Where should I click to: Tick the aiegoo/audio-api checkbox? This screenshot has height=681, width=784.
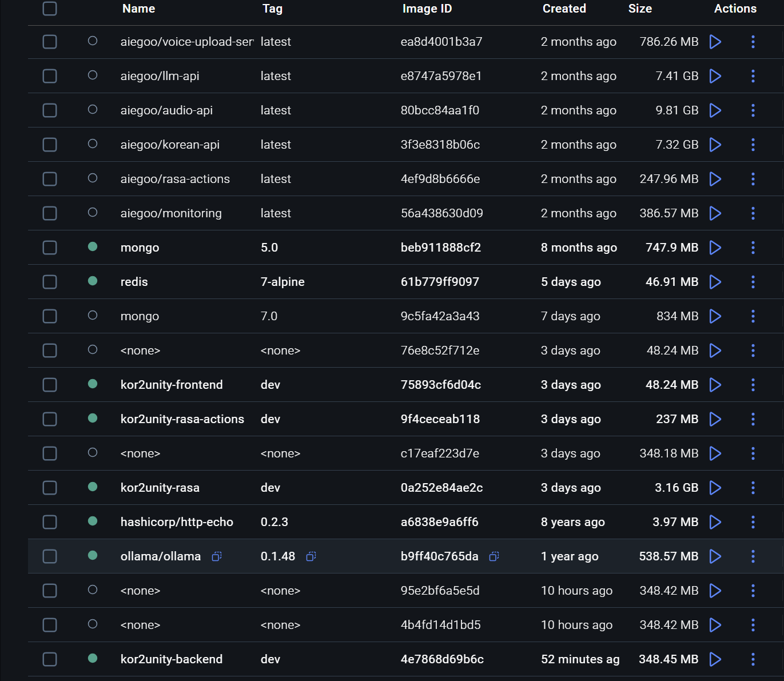[50, 110]
